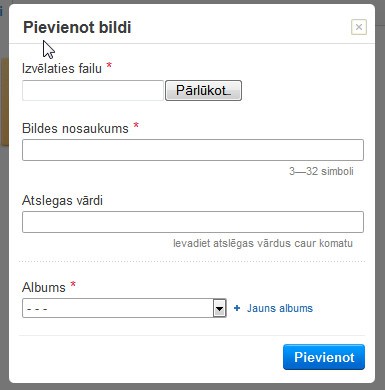Select the Bildes nosaukums label
The image size is (385, 390).
click(75, 128)
